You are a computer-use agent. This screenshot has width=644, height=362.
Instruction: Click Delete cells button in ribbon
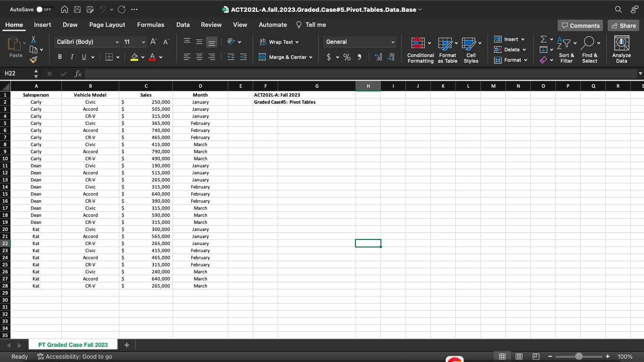pyautogui.click(x=507, y=50)
